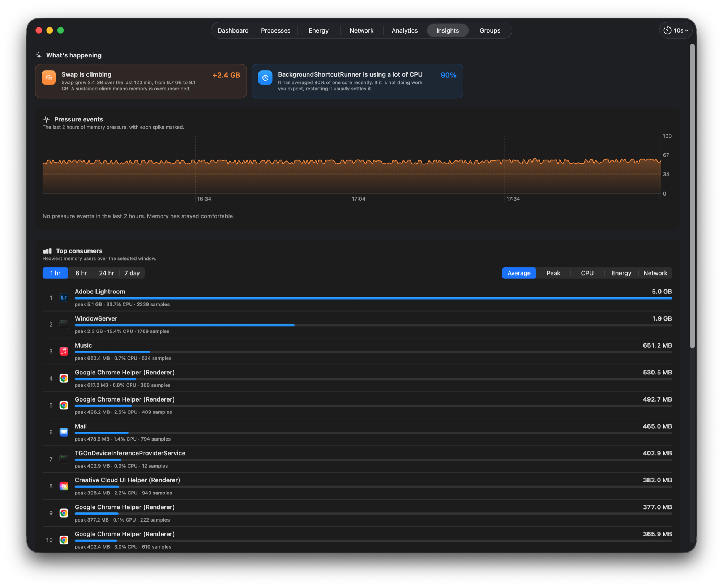The image size is (723, 588).
Task: Click the 5.0 GB value for Lightroom
Action: [x=662, y=292]
